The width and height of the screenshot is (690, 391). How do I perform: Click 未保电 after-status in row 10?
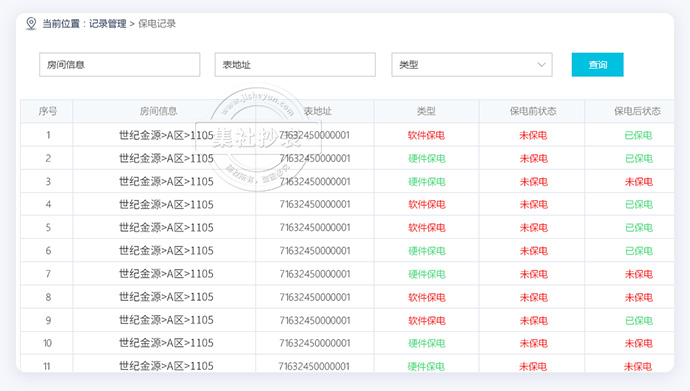(639, 343)
